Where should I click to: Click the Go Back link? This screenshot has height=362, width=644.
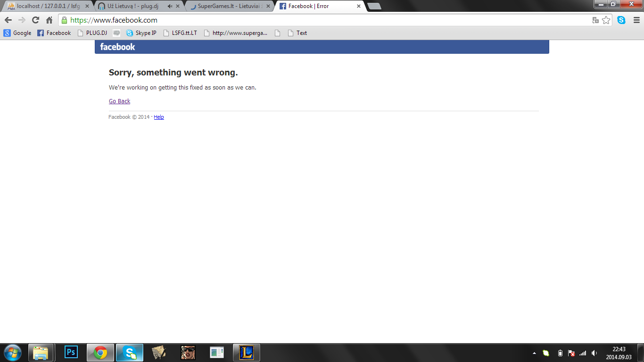click(119, 101)
